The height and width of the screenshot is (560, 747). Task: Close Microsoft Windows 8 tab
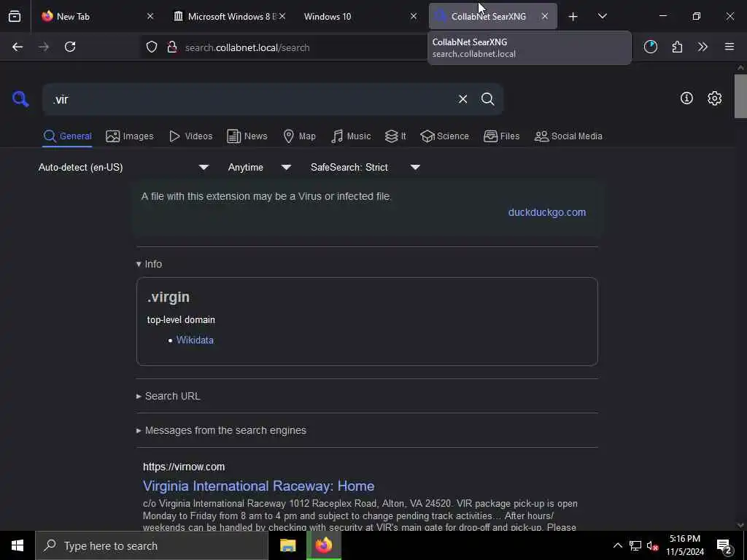coord(282,16)
